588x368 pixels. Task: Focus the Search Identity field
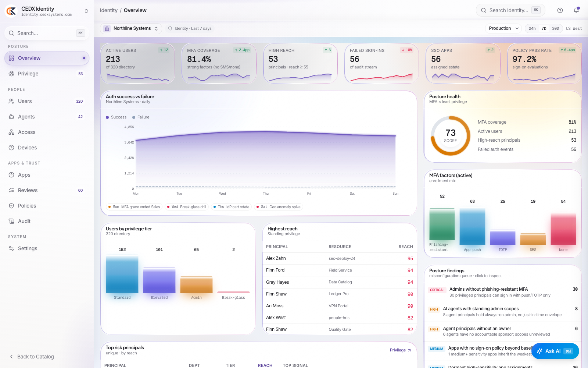coord(510,10)
